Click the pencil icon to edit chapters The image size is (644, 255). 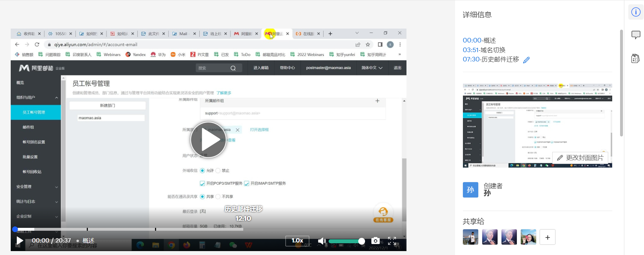click(x=526, y=60)
